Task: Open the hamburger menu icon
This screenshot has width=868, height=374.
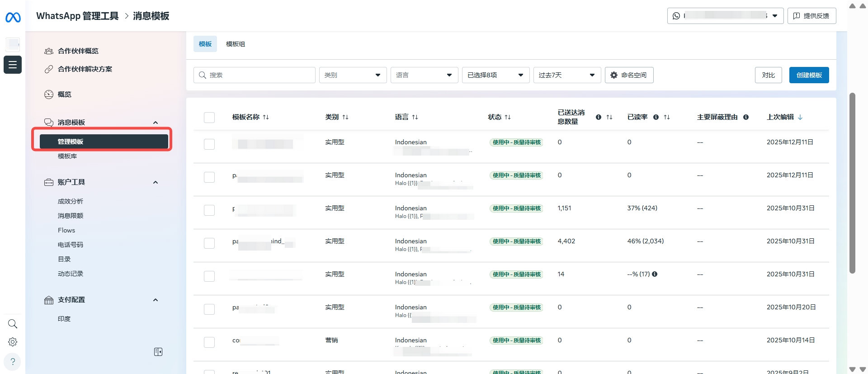Action: pos(13,65)
